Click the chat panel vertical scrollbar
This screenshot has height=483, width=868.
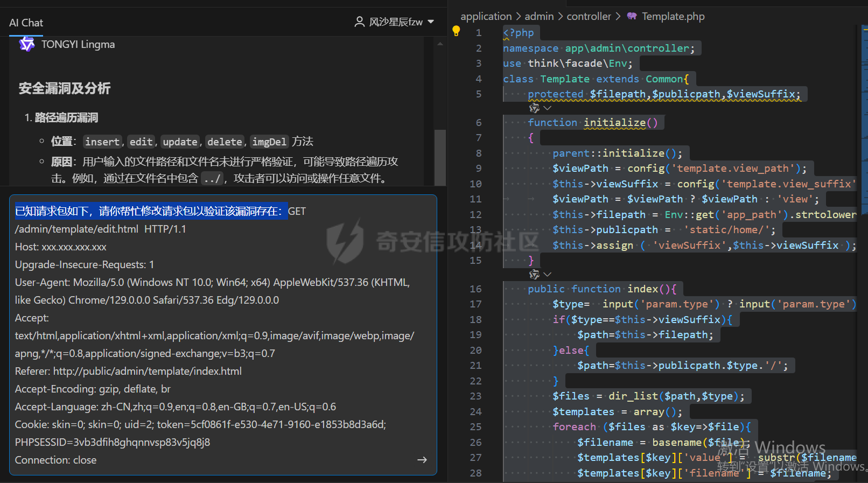tap(440, 157)
